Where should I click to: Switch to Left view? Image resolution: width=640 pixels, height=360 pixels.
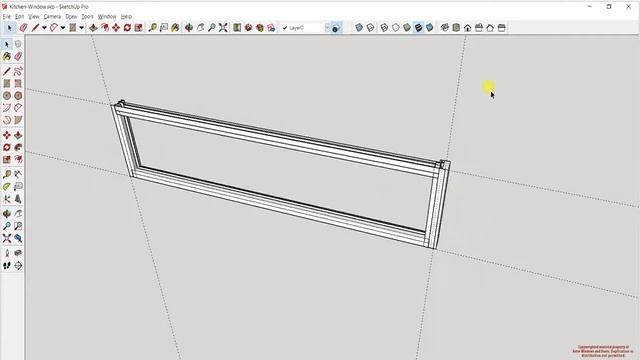pos(502,28)
